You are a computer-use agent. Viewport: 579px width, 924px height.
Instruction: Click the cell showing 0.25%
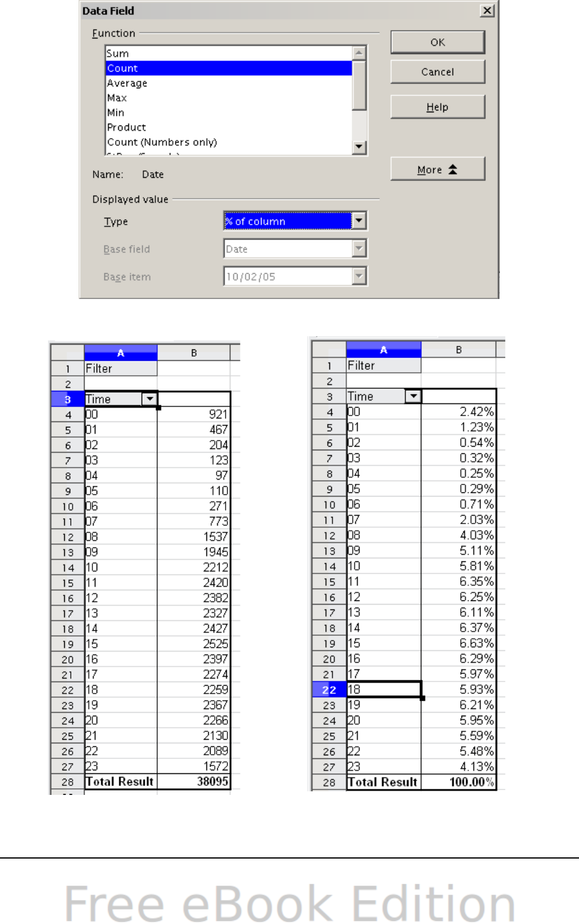(x=458, y=474)
